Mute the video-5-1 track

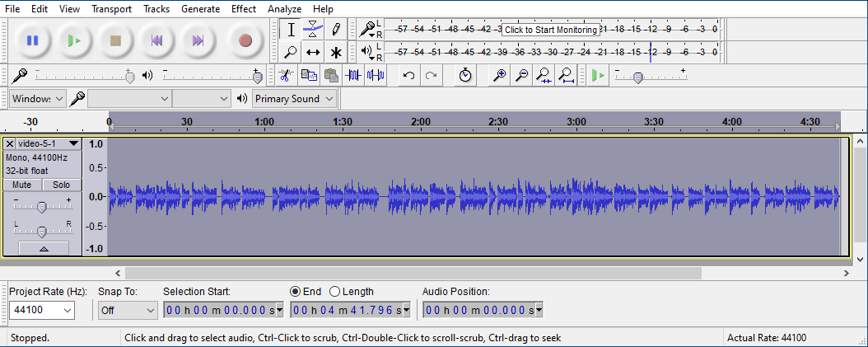(x=21, y=185)
